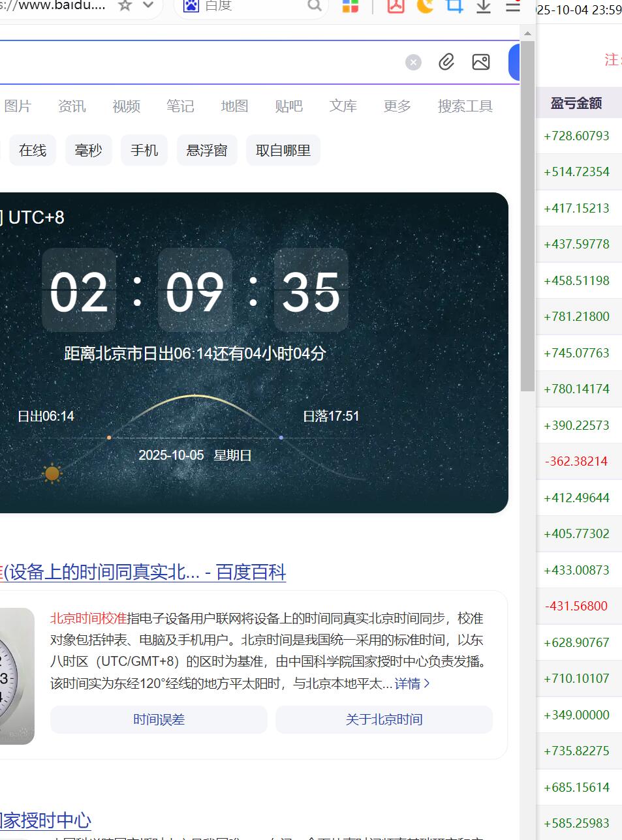The width and height of the screenshot is (622, 840).
Task: Expand the address bar dropdown chevron
Action: 148,5
